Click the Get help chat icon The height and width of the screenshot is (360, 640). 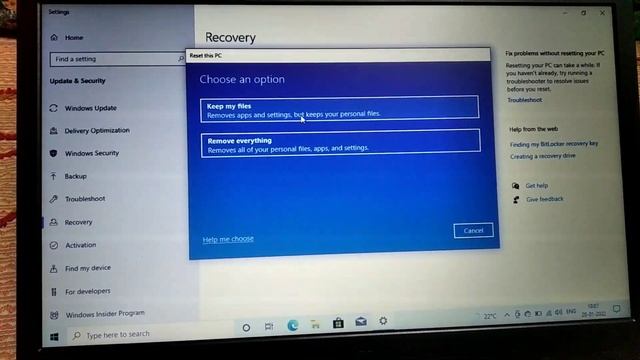tap(516, 186)
